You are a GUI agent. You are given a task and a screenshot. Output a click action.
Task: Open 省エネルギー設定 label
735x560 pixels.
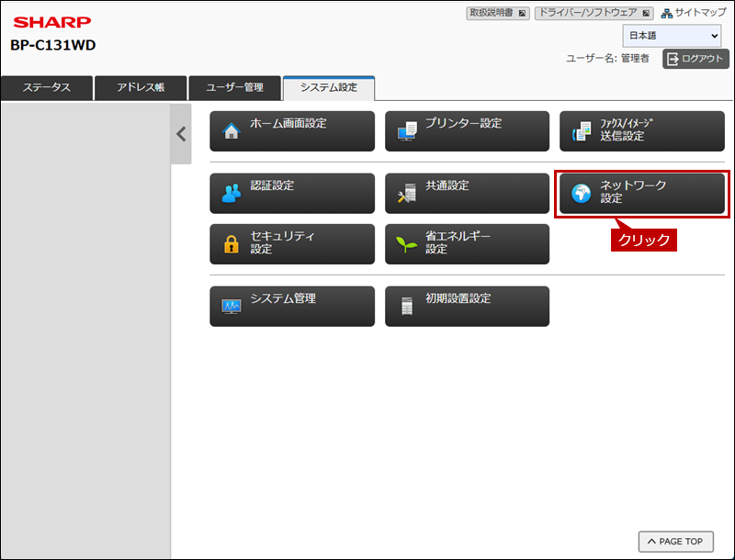(458, 242)
